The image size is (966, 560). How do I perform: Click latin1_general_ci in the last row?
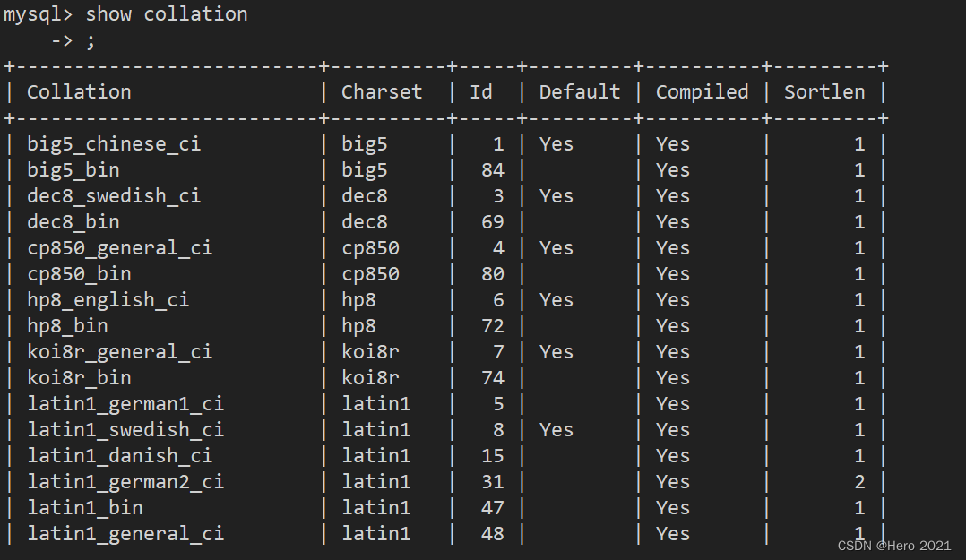point(125,533)
